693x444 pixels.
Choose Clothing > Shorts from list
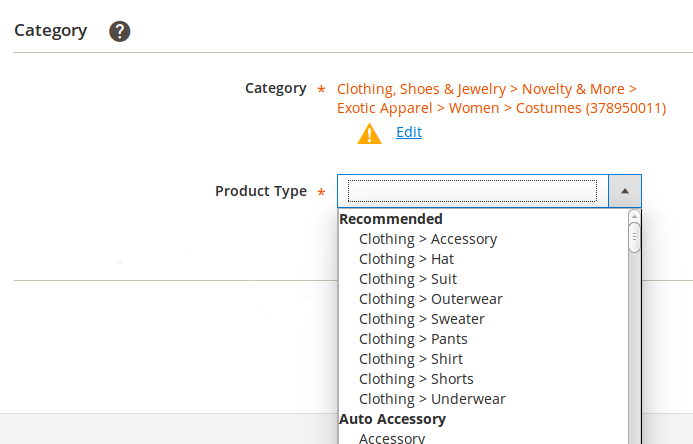pos(416,379)
